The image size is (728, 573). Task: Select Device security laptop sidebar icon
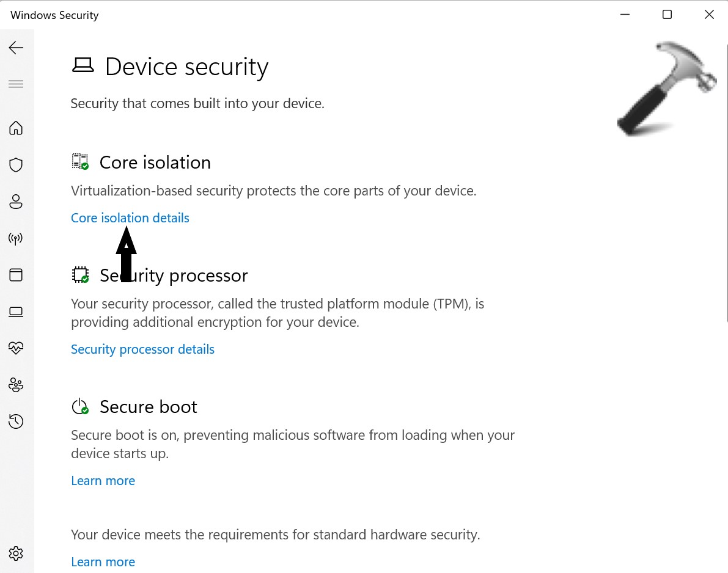tap(16, 312)
